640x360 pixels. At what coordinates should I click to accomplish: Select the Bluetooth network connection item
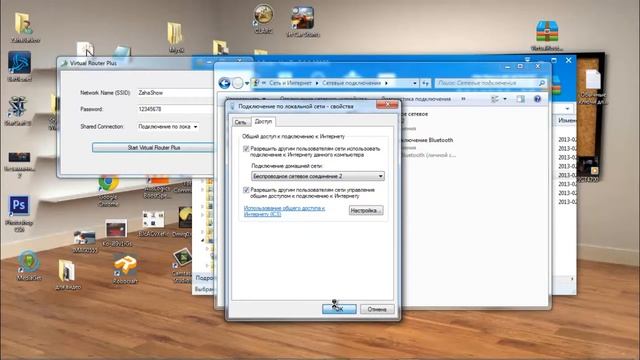(428, 147)
